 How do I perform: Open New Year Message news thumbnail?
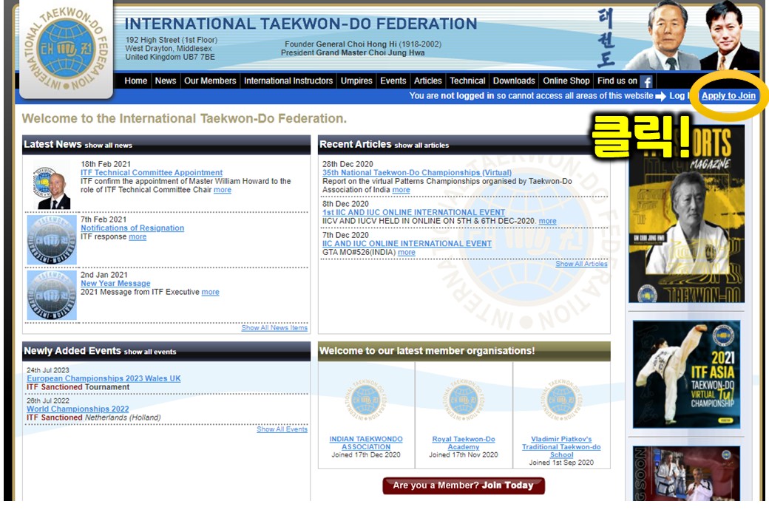[52, 296]
